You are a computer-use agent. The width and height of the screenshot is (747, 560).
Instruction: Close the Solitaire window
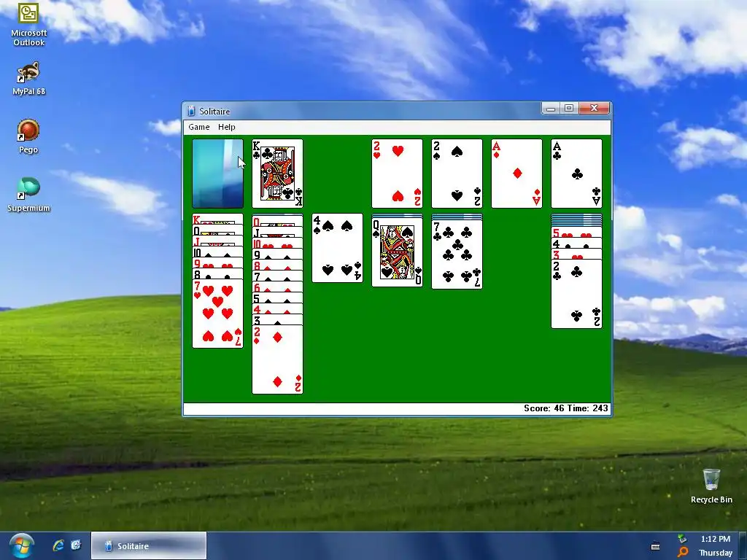pyautogui.click(x=595, y=109)
